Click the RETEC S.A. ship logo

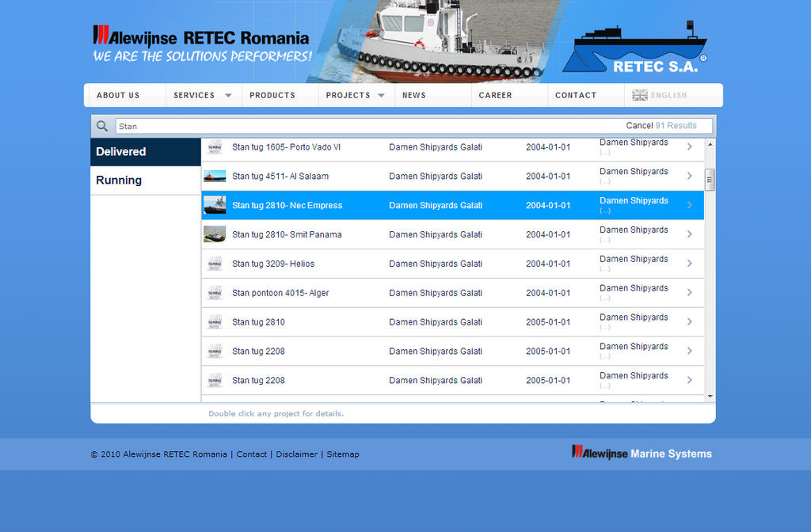click(x=634, y=47)
